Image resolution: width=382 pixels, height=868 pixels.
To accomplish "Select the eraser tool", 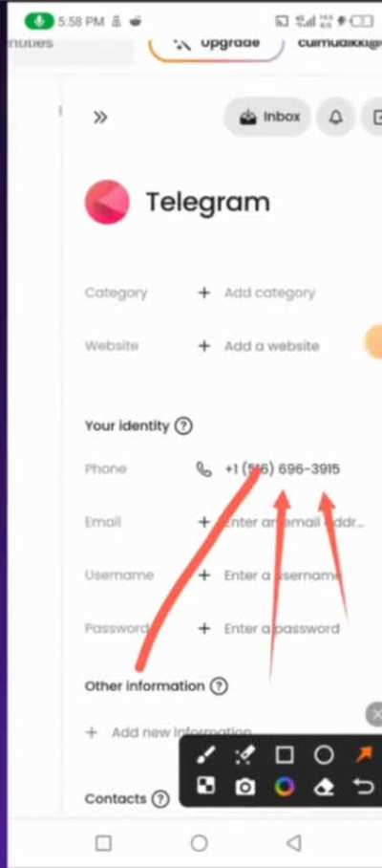I will 324,787.
